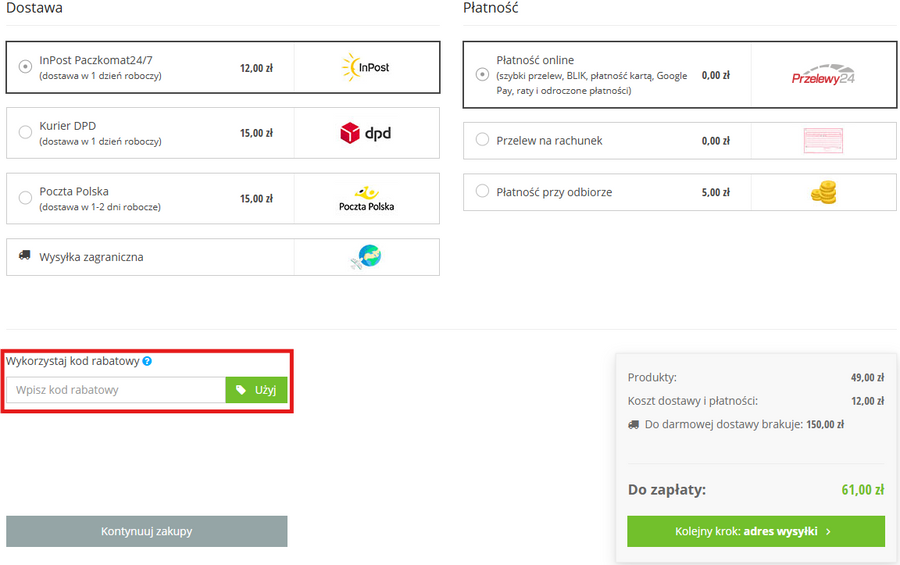Choose Płatność online payment radio button
Screen dimensions: 900x565
tap(482, 75)
